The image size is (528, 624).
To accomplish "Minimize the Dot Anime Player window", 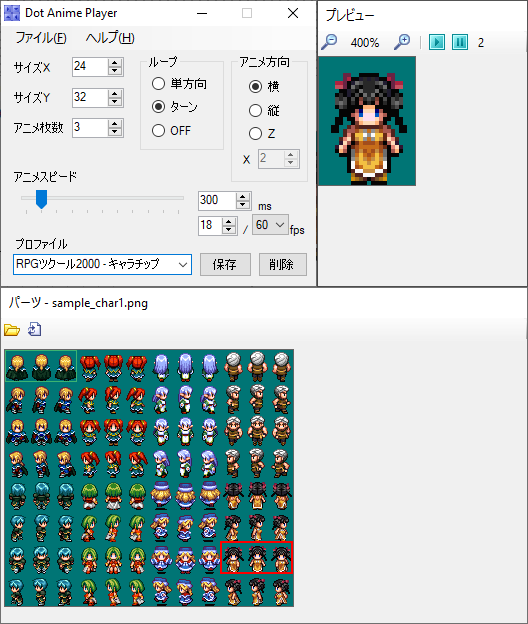I will 202,13.
